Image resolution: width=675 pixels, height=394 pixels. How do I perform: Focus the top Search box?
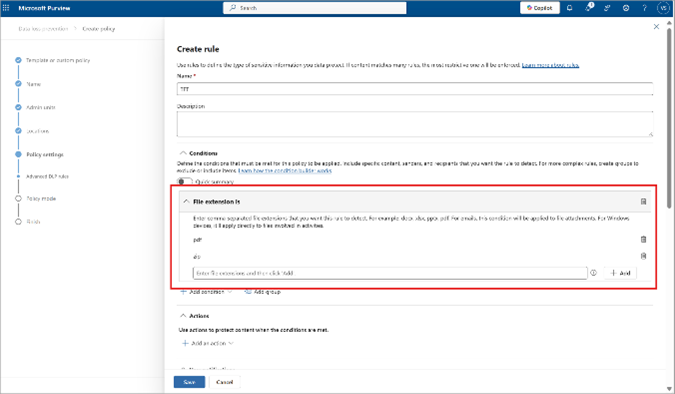click(x=315, y=8)
